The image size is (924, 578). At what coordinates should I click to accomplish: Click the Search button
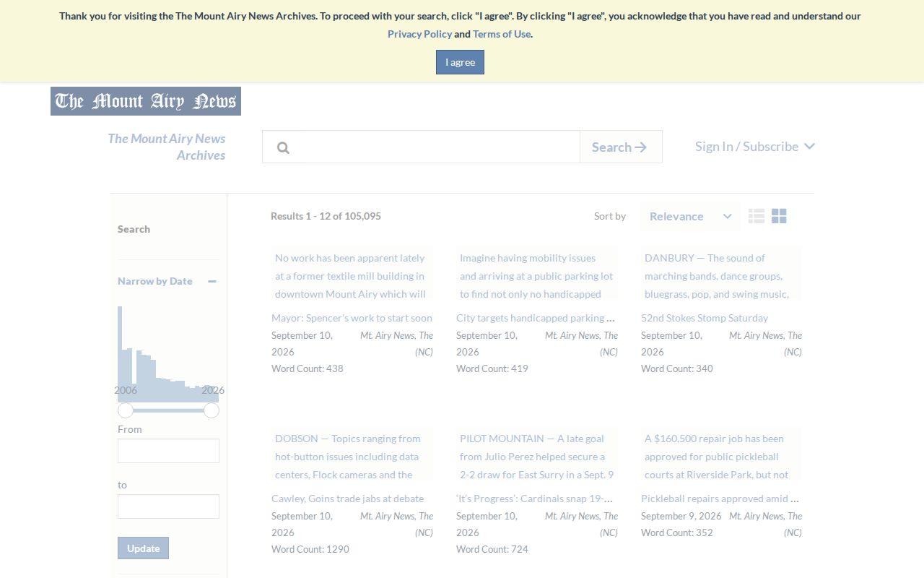click(x=621, y=147)
